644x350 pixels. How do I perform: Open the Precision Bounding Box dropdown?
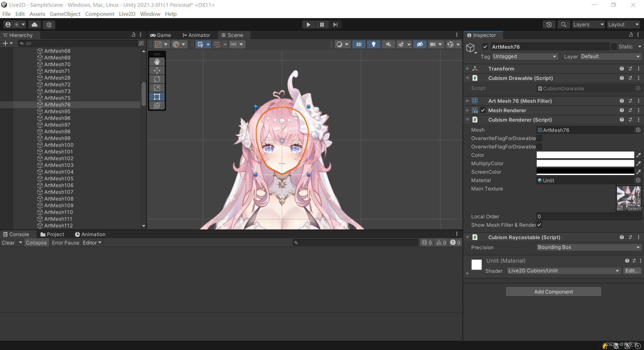click(589, 247)
